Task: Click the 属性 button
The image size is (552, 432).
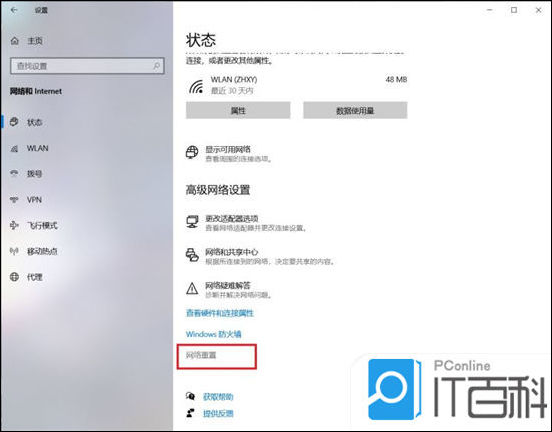Action: coord(238,111)
